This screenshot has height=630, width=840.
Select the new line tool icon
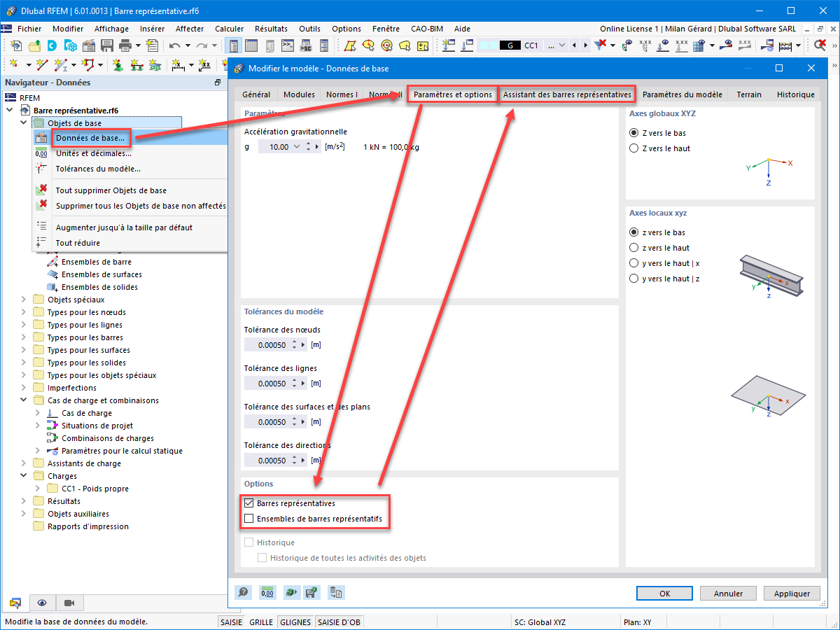[43, 65]
